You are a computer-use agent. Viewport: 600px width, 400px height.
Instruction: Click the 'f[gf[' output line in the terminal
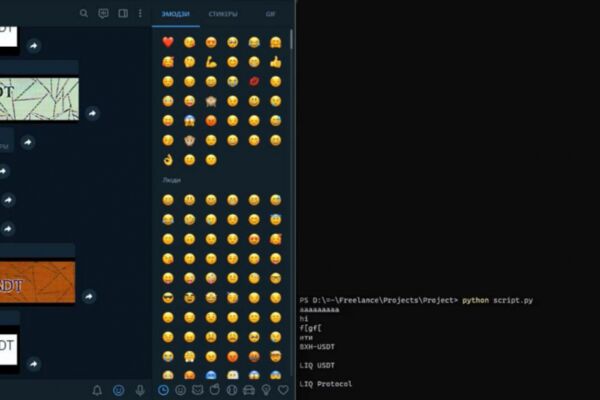click(311, 328)
